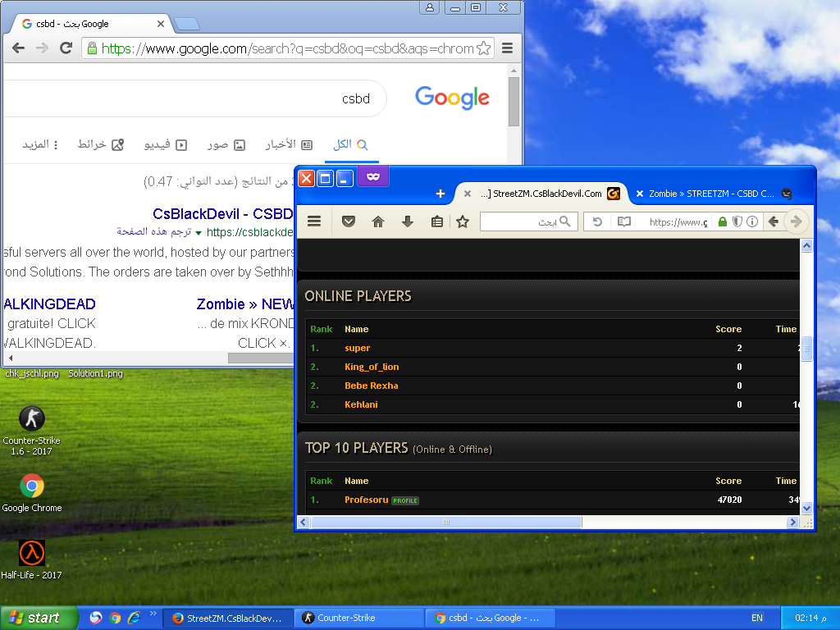Open Half-Life - 2017 desktop icon
Image resolution: width=840 pixels, height=630 pixels.
(x=32, y=559)
